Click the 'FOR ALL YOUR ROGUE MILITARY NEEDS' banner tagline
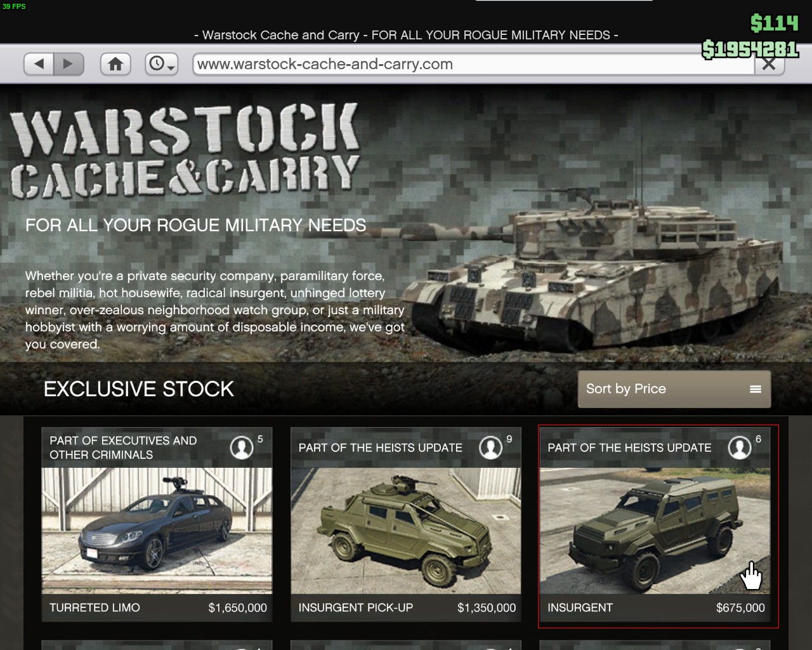The height and width of the screenshot is (650, 812). 196,225
